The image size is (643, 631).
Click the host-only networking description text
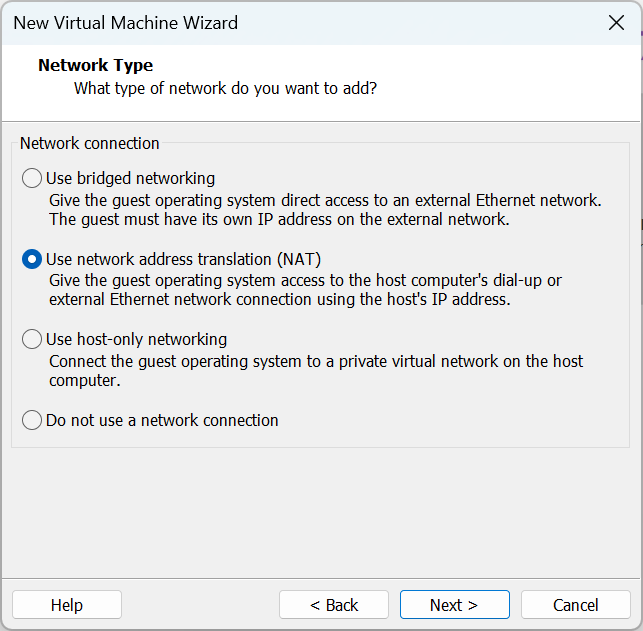316,371
